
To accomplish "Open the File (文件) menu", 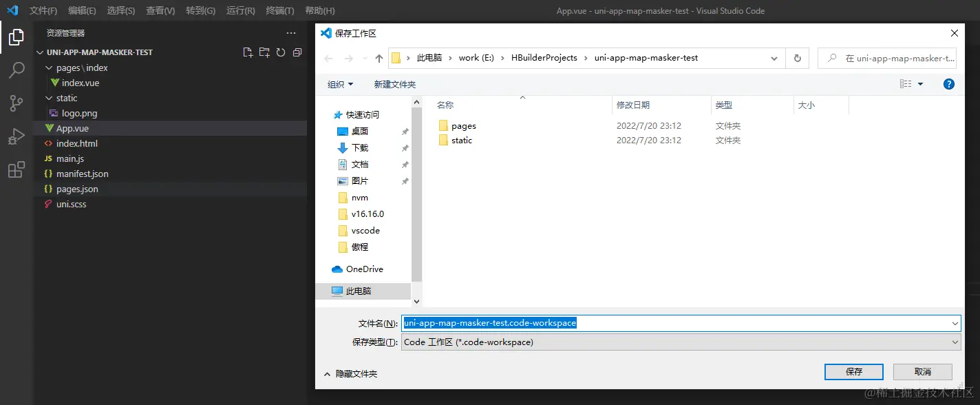I will (x=43, y=10).
